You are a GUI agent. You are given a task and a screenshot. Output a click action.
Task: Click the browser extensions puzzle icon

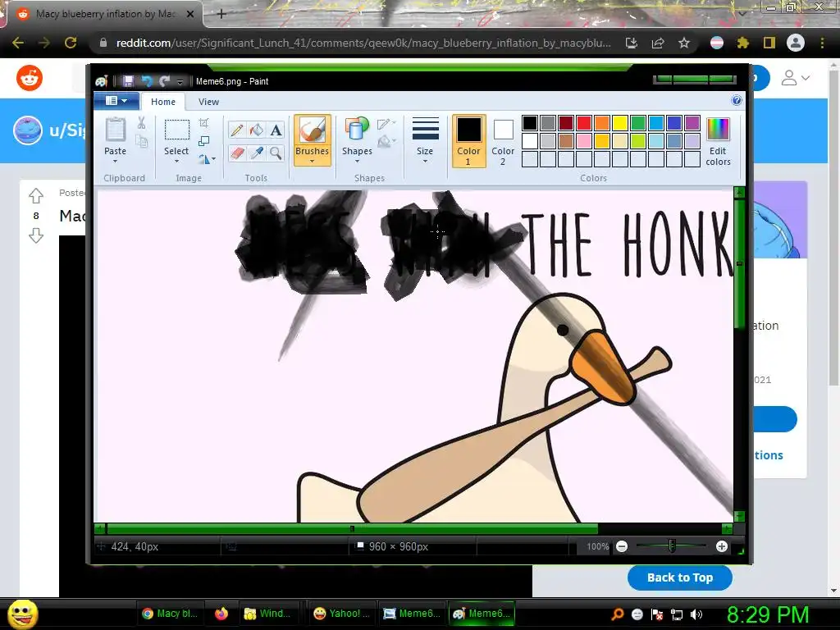click(x=743, y=43)
